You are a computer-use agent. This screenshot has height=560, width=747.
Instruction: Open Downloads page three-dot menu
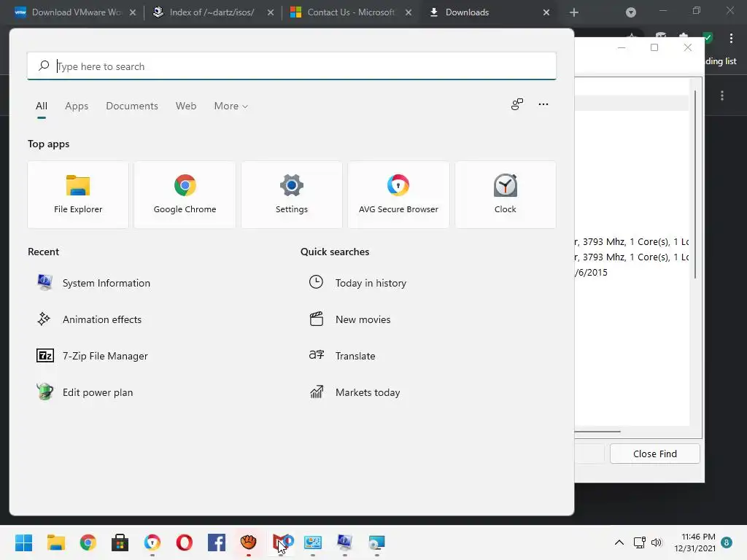click(722, 96)
